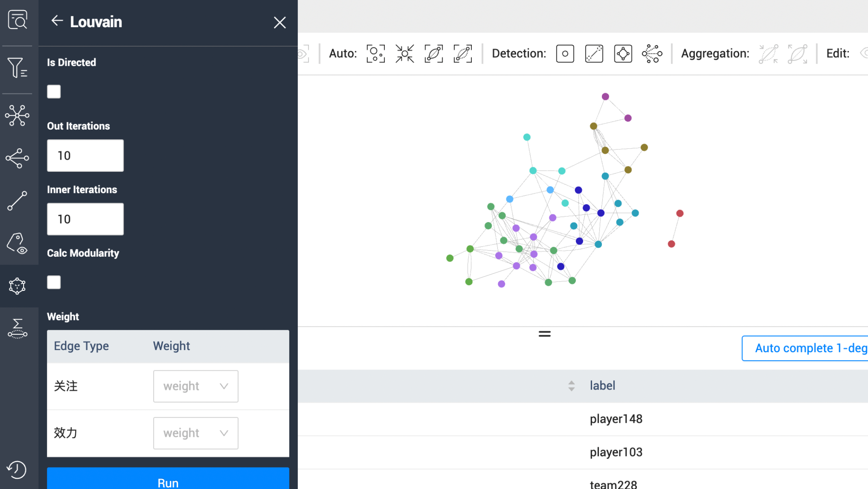Click the node detection icon next to Detection
The height and width of the screenshot is (489, 868).
(x=565, y=53)
